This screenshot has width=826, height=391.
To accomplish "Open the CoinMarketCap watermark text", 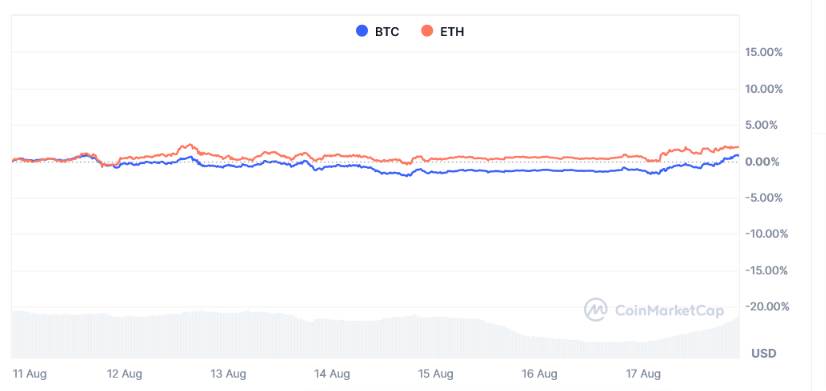I will click(x=669, y=310).
